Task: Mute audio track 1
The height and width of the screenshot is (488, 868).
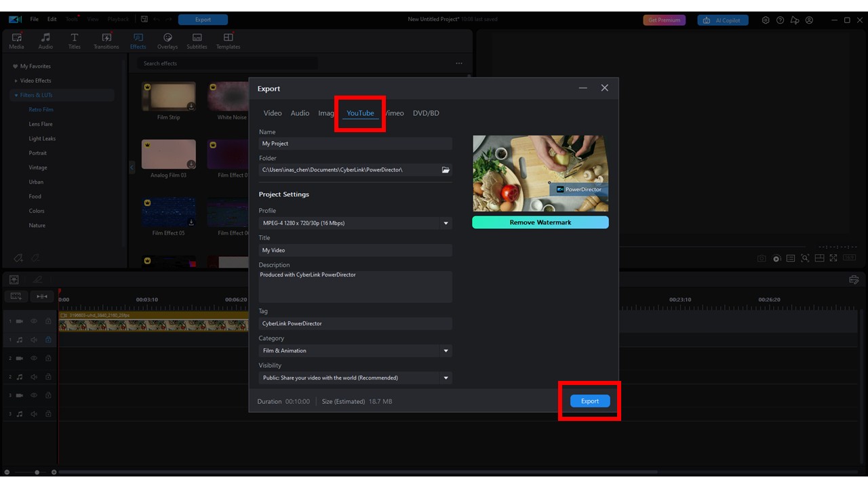Action: tap(34, 340)
